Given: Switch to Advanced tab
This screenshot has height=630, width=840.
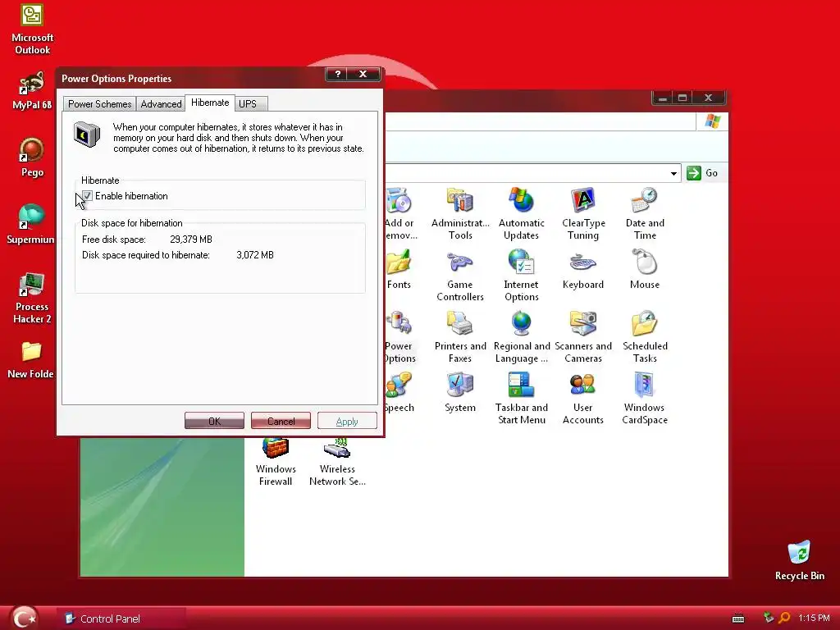Looking at the screenshot, I should pos(162,104).
